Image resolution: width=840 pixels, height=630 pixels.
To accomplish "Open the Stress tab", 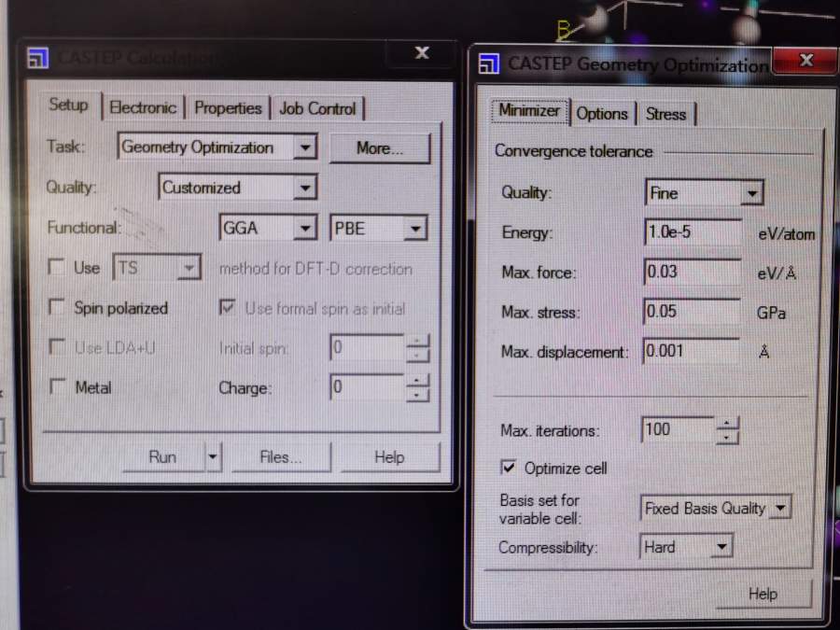I will point(665,114).
